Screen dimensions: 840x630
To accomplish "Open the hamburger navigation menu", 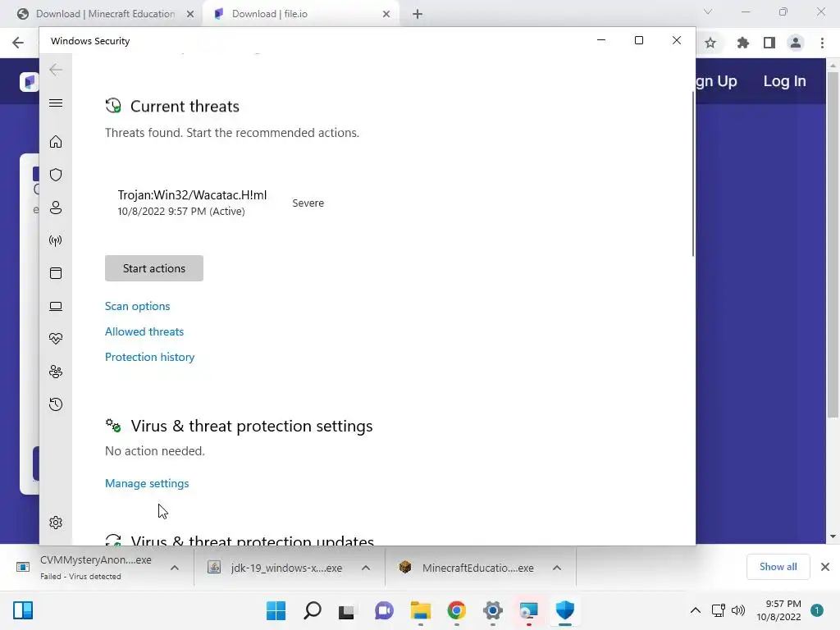I will pos(56,103).
